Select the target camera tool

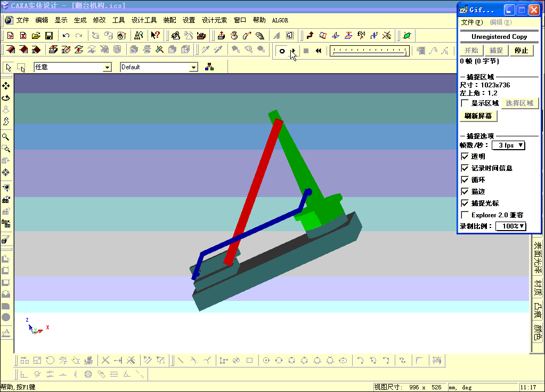[6, 173]
